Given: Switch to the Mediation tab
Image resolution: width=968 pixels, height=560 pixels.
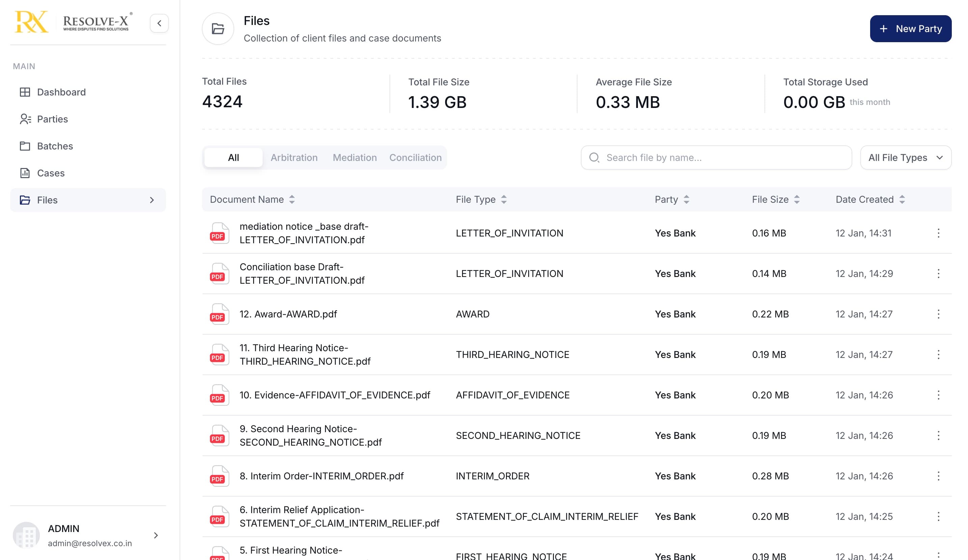Looking at the screenshot, I should (354, 157).
